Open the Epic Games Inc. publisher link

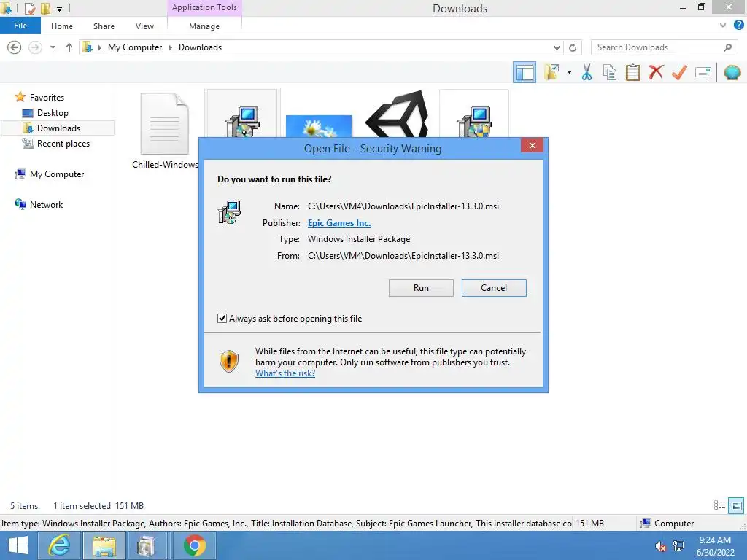338,223
